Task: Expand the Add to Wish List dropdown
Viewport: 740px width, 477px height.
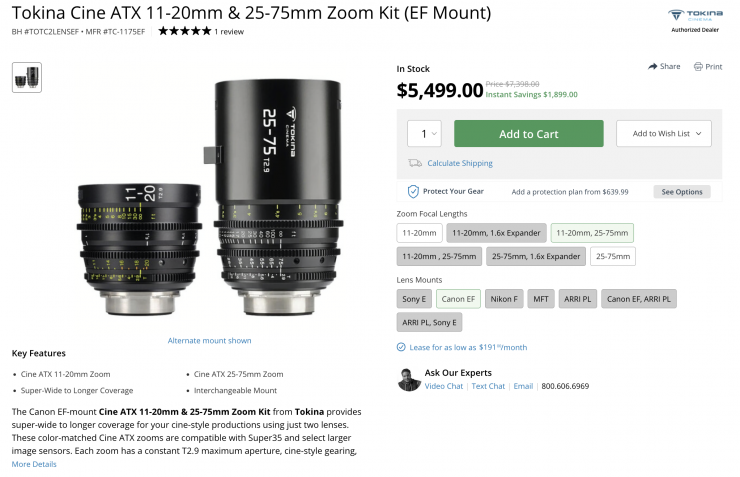Action: (x=663, y=134)
